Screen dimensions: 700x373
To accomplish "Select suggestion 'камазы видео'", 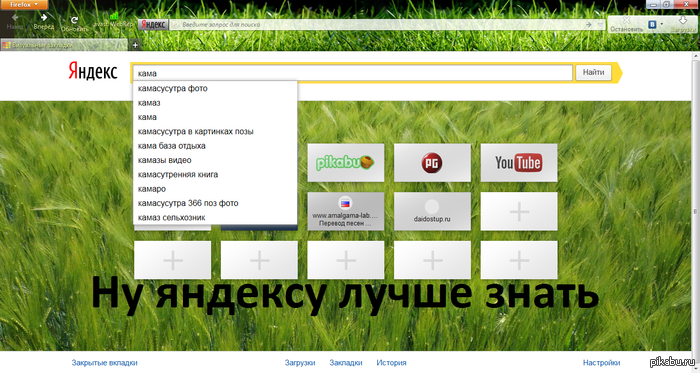I will [215, 160].
